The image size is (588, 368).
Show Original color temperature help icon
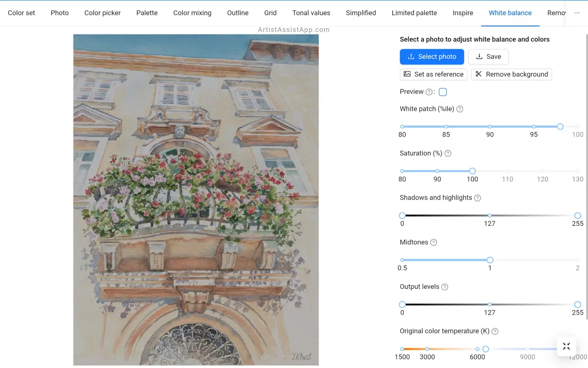coord(495,331)
